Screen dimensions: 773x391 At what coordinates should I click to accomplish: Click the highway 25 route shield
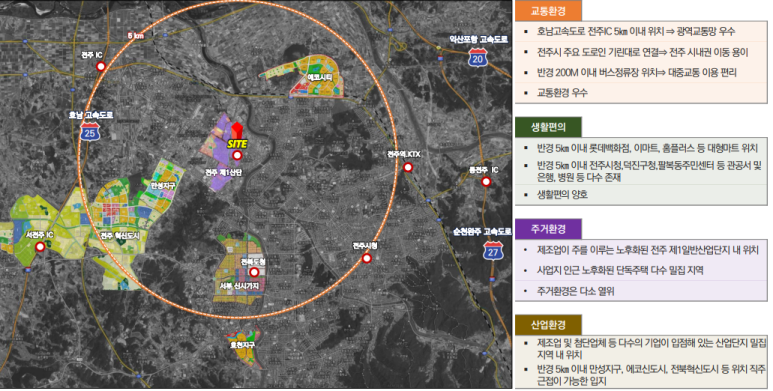(90, 131)
